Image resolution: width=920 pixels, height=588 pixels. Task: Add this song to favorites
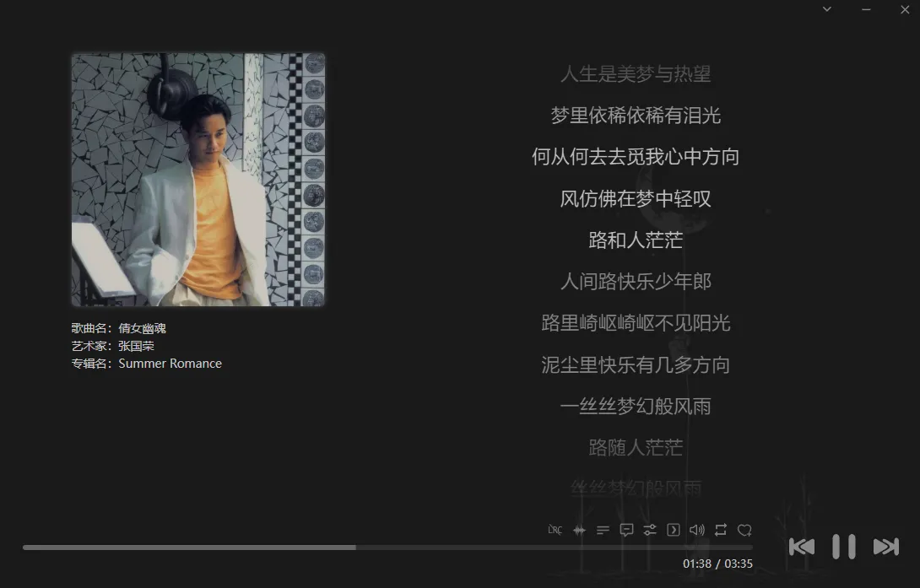tap(744, 530)
